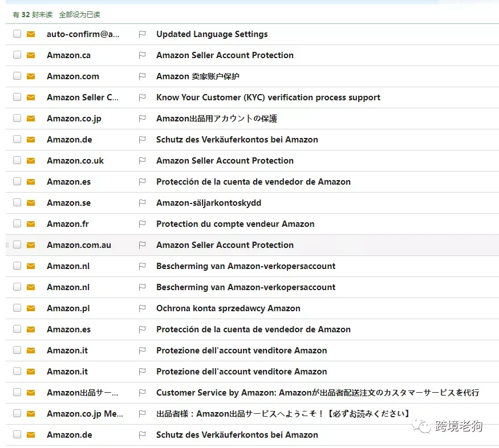This screenshot has height=448, width=499.
Task: Tick checkbox for auto-confirm Updated Language Settings email
Action: pos(17,34)
